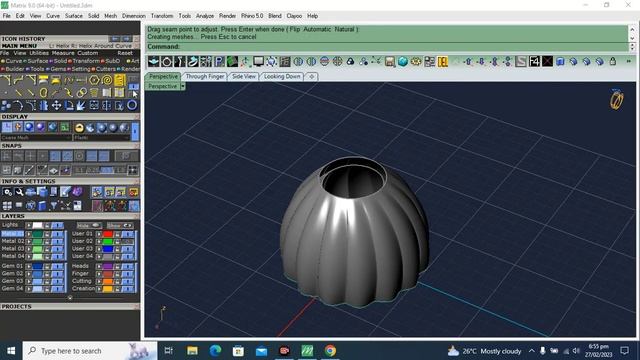Expand the arrow next to Heads layer
The image size is (640, 360).
tap(99, 266)
